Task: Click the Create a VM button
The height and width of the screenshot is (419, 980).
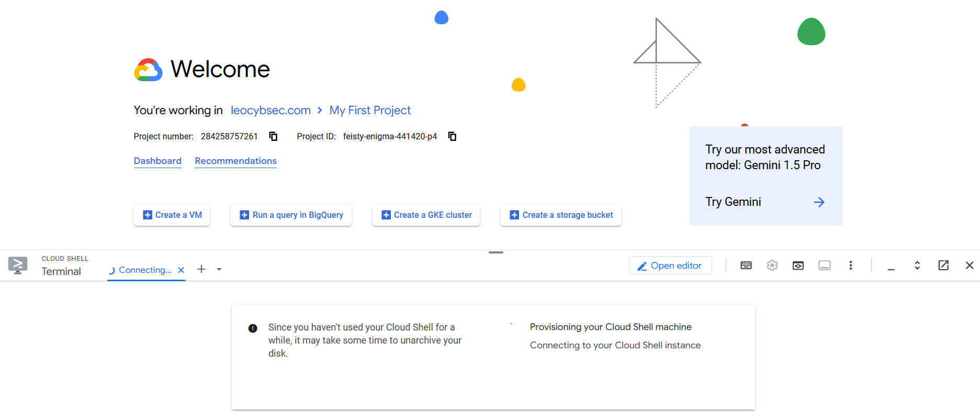Action: click(172, 215)
